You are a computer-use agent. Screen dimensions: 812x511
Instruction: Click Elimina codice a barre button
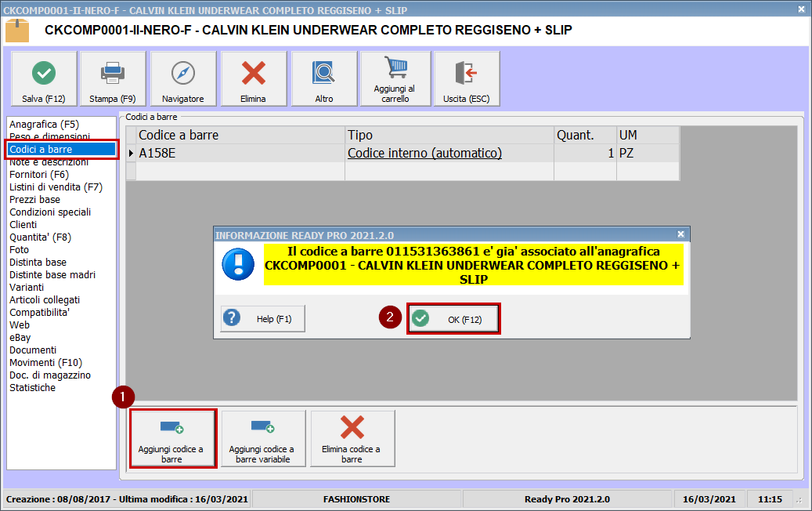(x=352, y=438)
